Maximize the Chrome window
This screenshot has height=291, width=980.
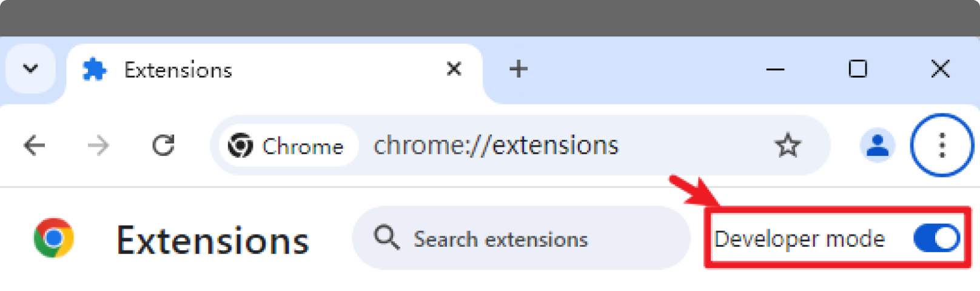[857, 69]
